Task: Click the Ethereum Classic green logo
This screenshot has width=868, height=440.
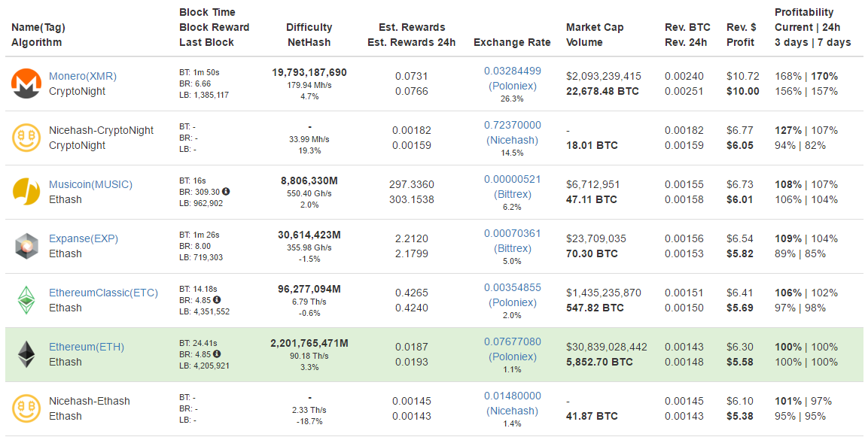Action: 26,300
